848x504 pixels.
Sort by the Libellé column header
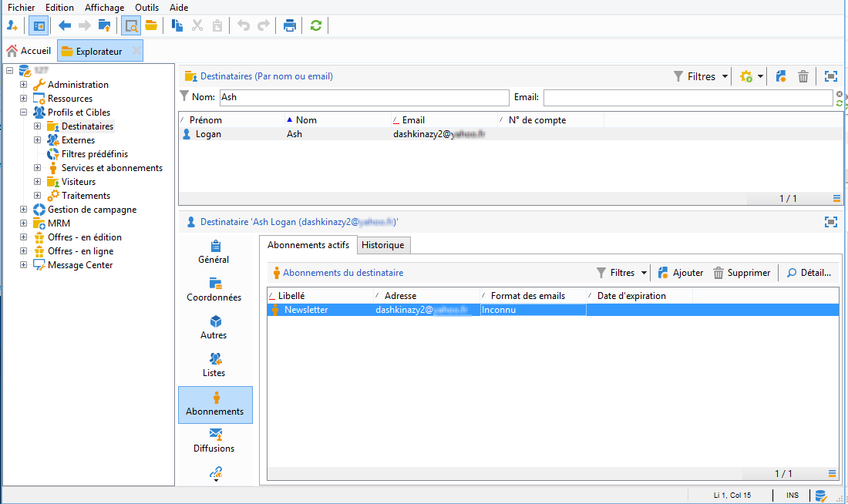pyautogui.click(x=320, y=296)
